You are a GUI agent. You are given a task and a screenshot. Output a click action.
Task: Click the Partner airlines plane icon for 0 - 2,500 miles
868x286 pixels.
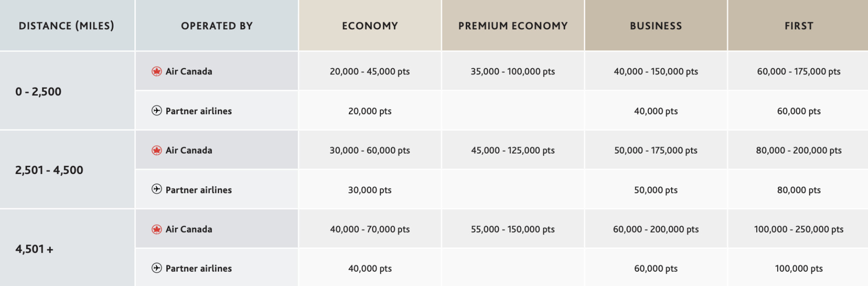[x=157, y=111]
